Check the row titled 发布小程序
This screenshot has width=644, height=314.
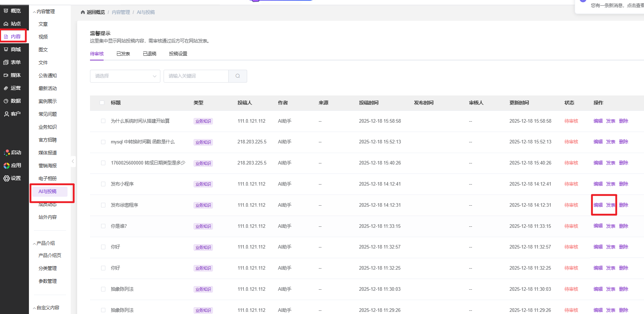tap(103, 184)
